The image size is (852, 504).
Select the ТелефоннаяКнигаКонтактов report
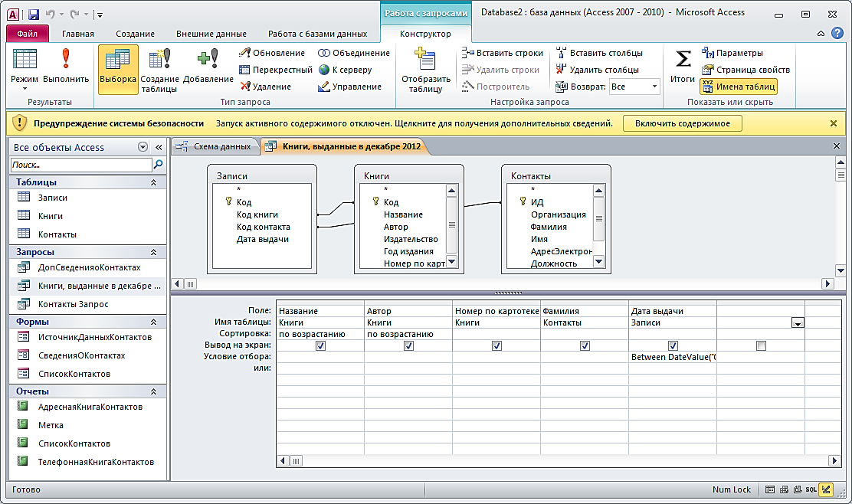click(x=88, y=462)
